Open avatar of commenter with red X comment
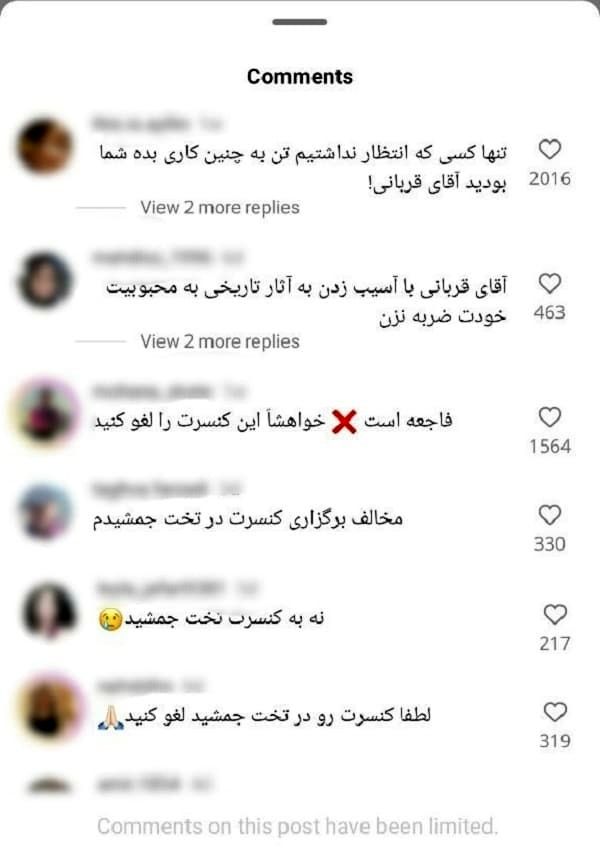Screen dimensions: 600x864 pos(45,411)
